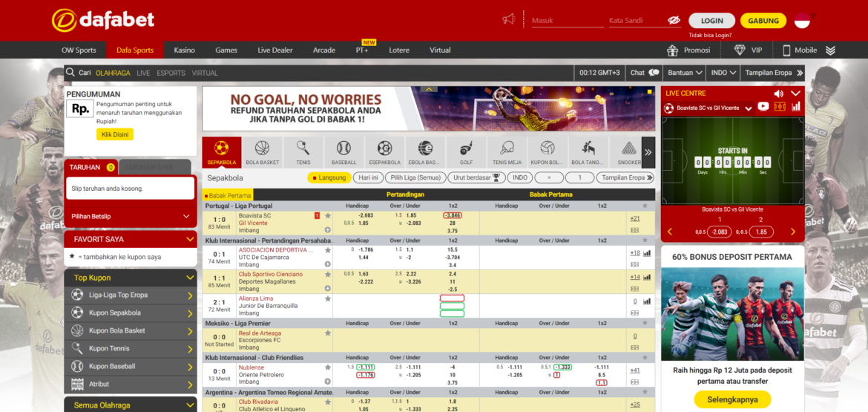Toggle Babak Pertama filter tab
The width and height of the screenshot is (868, 412).
click(227, 195)
